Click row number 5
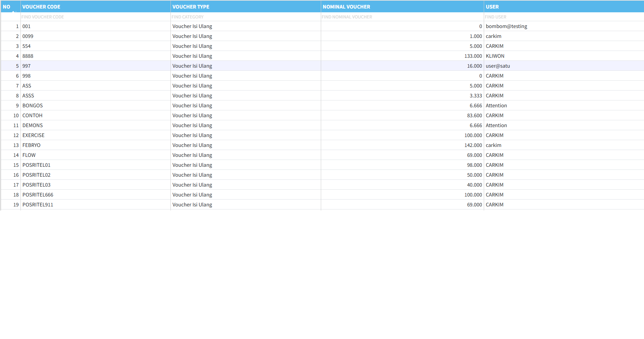Image resolution: width=644 pixels, height=339 pixels. (x=17, y=66)
